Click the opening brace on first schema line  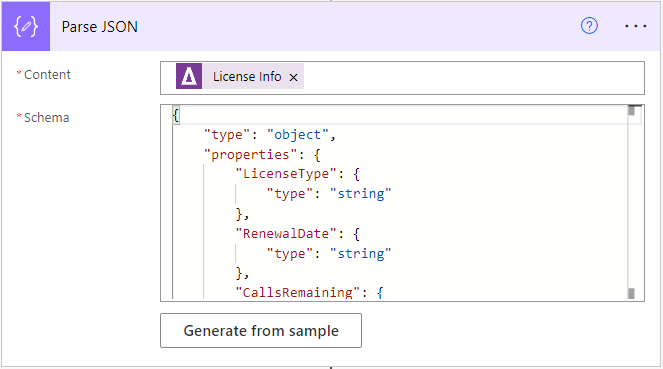[176, 115]
